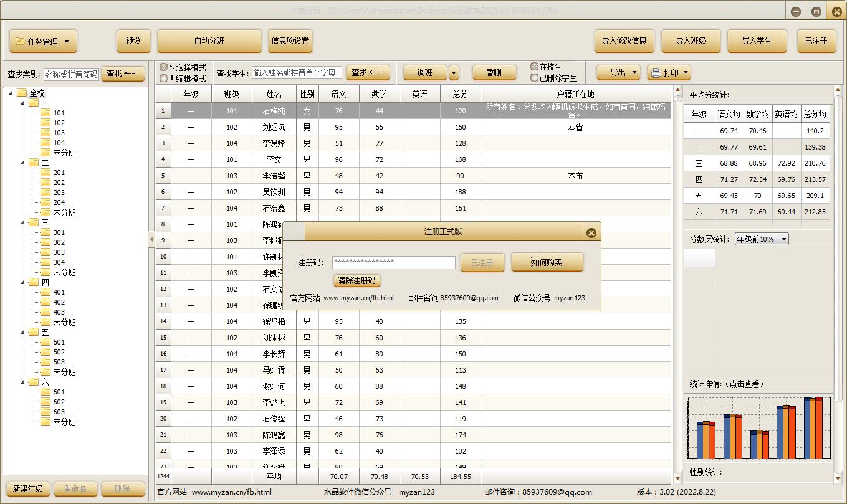Collapse the grade 三 tree node

(23, 222)
